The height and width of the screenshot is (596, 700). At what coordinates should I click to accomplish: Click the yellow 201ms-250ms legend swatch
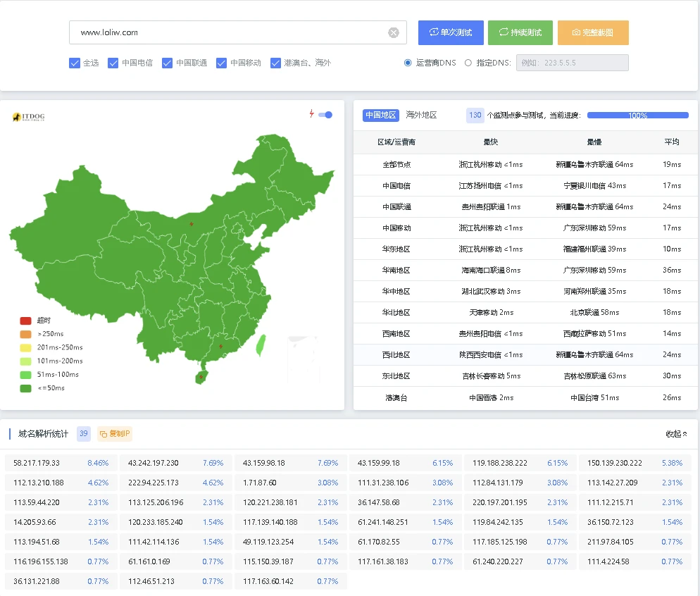(x=26, y=348)
